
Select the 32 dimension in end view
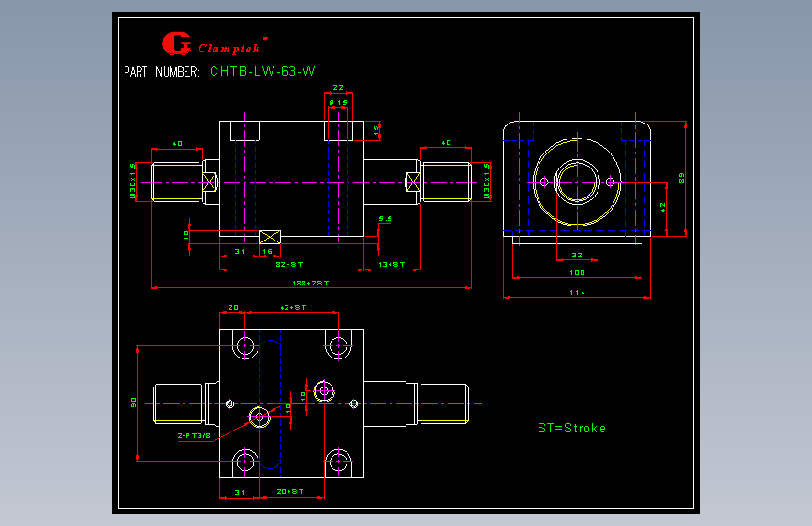point(577,255)
